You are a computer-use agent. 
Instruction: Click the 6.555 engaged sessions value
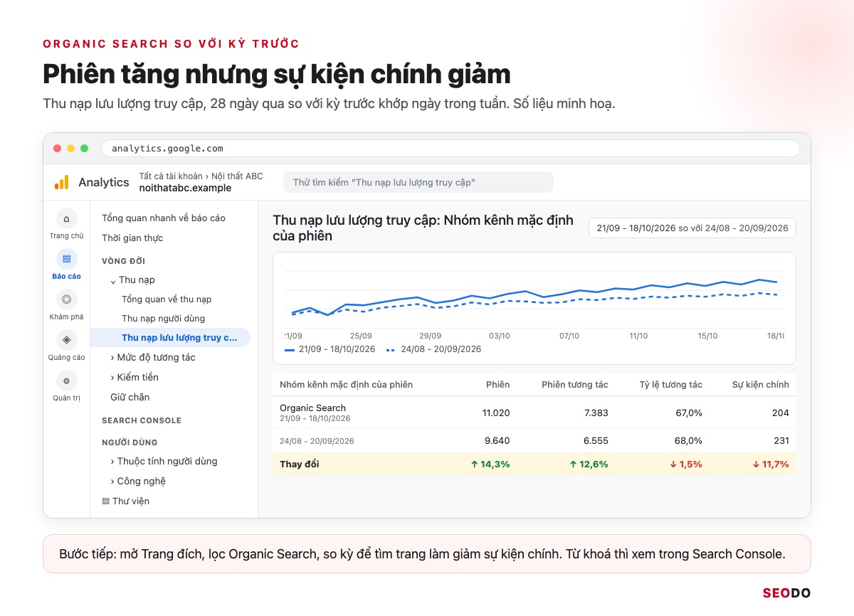tap(596, 440)
